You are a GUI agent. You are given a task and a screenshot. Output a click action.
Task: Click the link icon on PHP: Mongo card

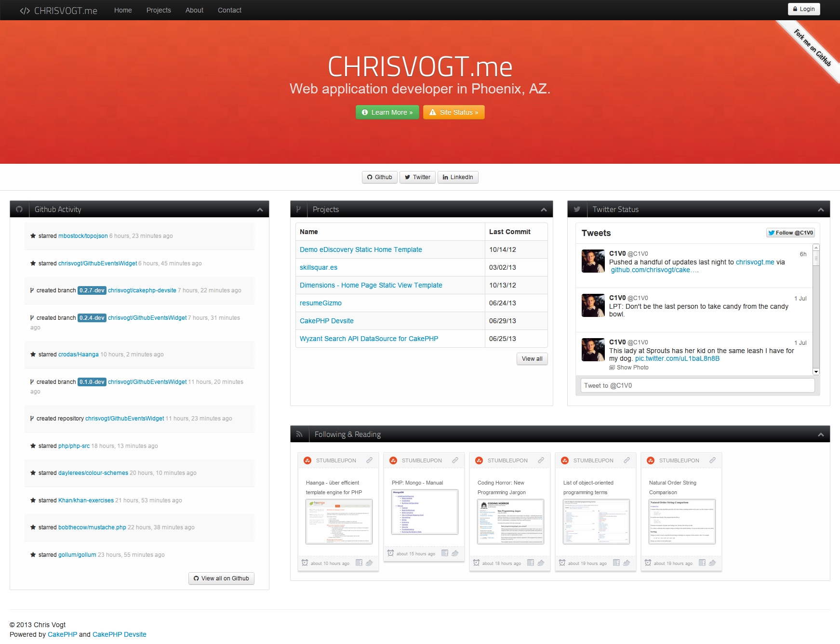click(x=455, y=460)
